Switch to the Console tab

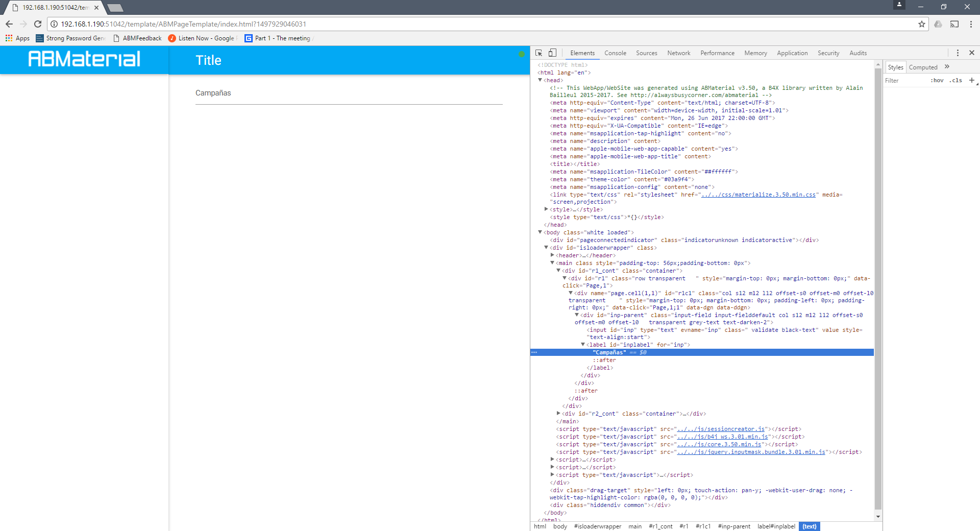click(x=615, y=53)
